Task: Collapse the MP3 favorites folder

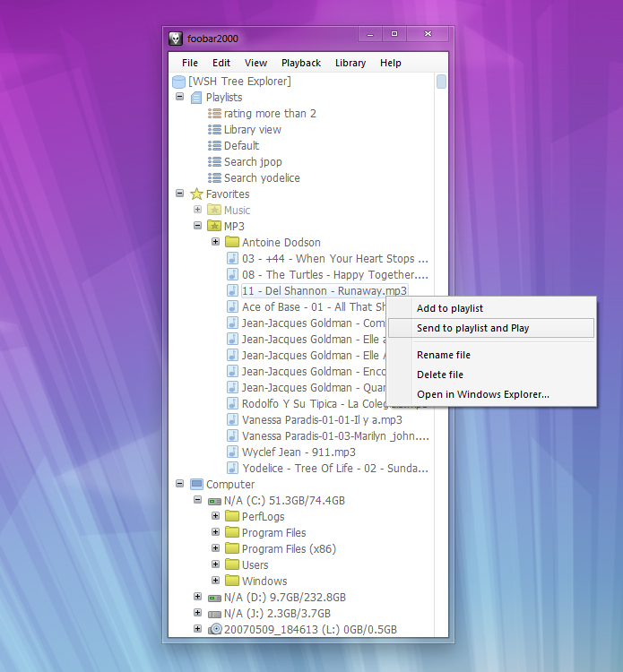Action: [198, 225]
